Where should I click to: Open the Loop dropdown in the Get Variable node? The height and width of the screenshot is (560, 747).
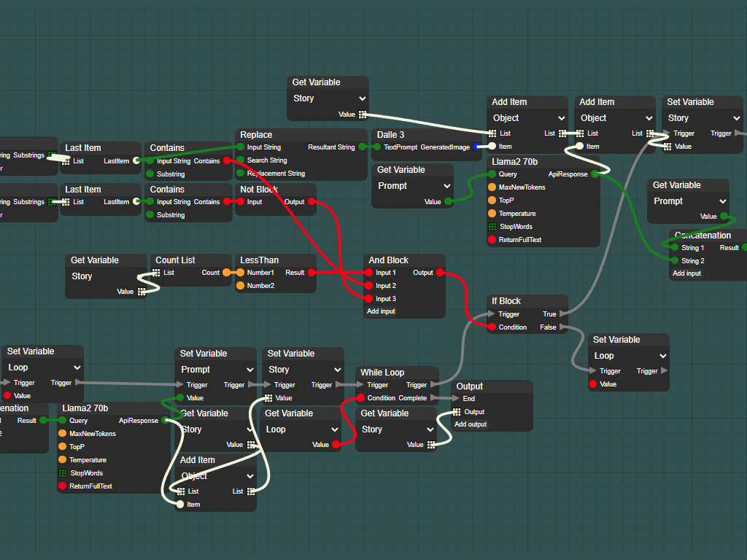[x=302, y=429]
